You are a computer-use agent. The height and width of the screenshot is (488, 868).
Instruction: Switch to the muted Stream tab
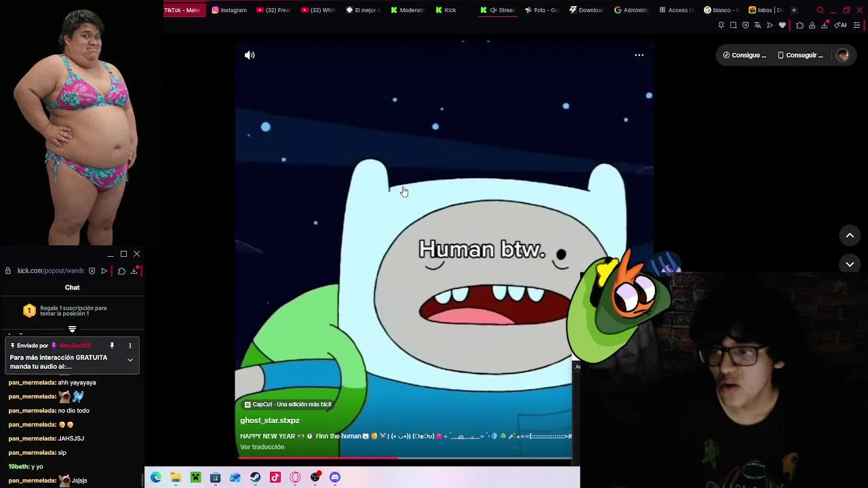[x=498, y=10]
